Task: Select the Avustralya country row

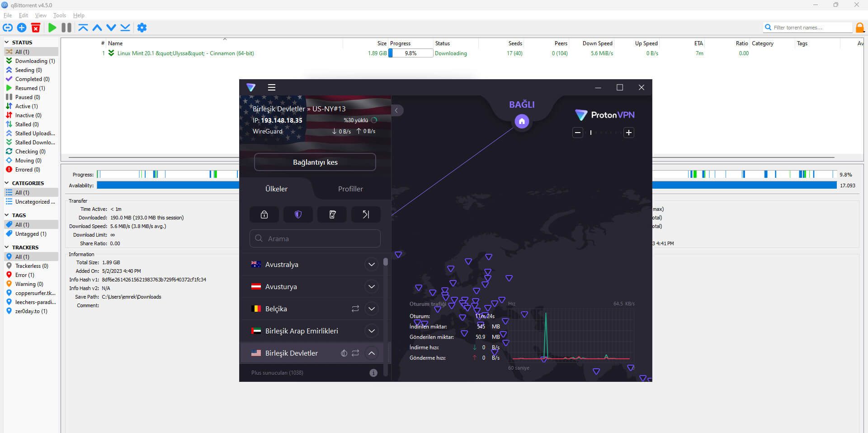Action: (x=312, y=264)
